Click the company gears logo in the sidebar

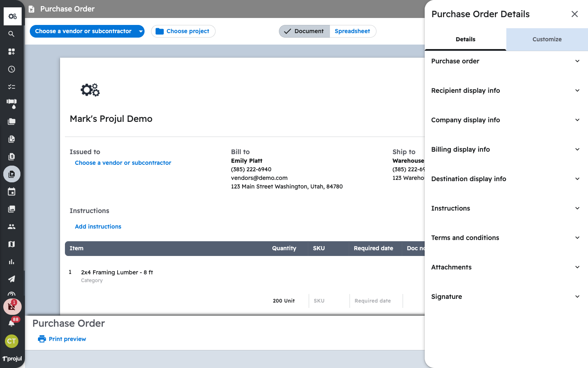[12, 16]
